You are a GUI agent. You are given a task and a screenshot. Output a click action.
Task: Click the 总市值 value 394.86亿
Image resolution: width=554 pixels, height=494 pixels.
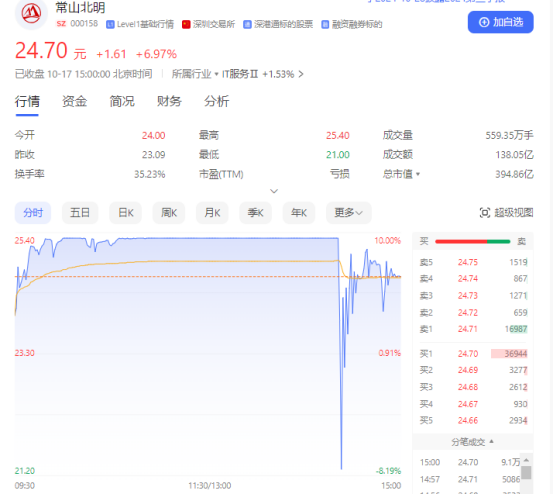click(514, 174)
